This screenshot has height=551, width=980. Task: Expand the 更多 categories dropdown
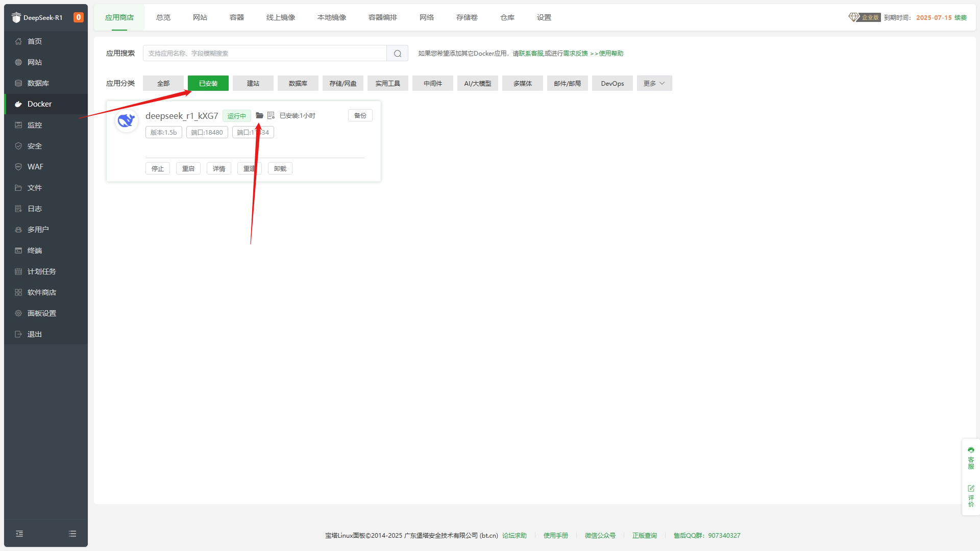[x=654, y=84]
